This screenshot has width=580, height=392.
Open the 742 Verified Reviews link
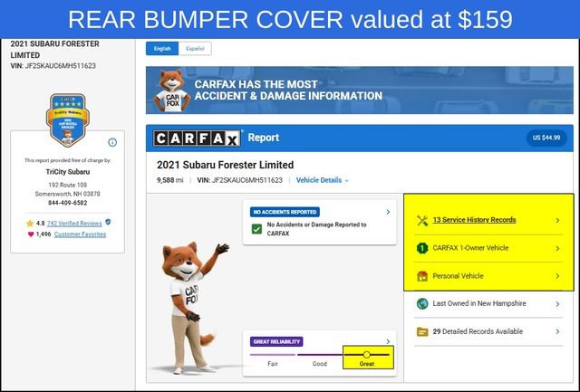pyautogui.click(x=74, y=223)
